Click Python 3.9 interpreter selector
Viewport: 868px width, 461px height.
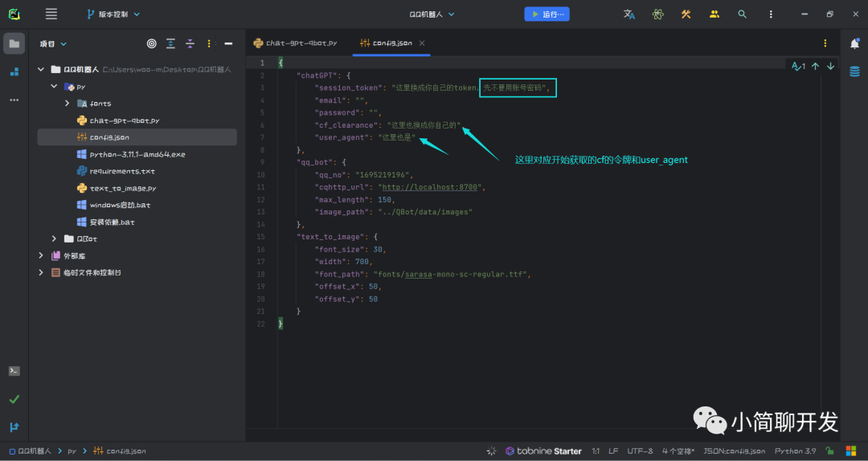click(x=795, y=451)
